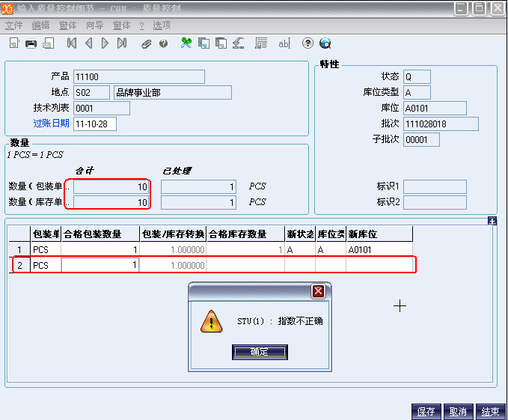
Task: Click previous record arrow
Action: pos(88,43)
